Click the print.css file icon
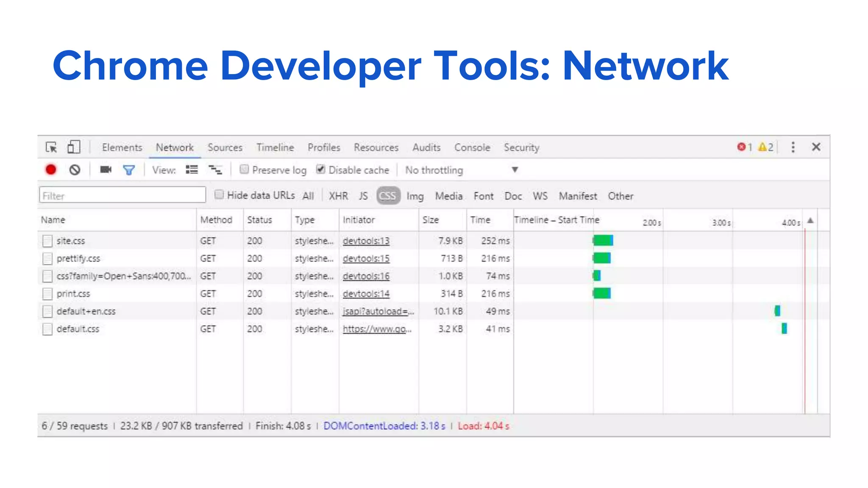Viewport: 868px width, 488px height. (47, 294)
